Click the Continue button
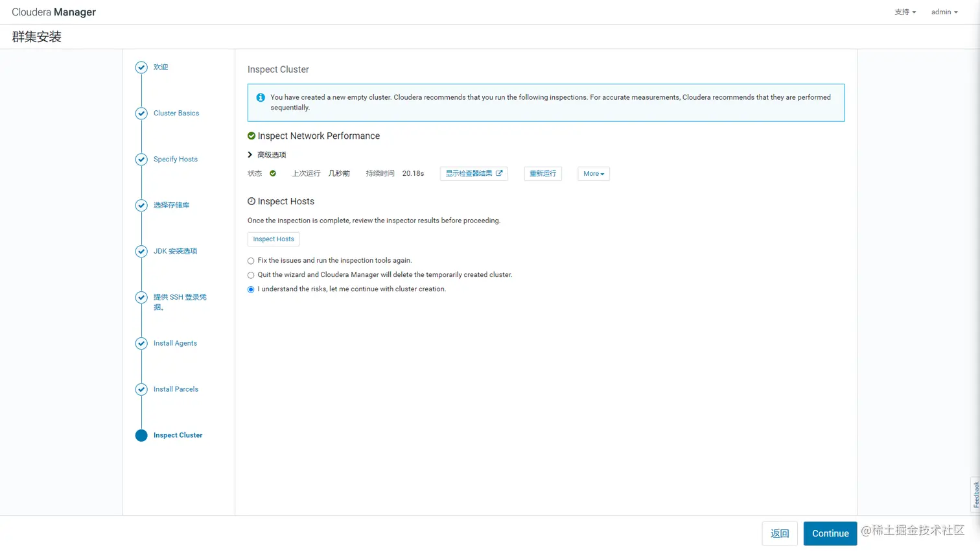980x552 pixels. [x=830, y=534]
